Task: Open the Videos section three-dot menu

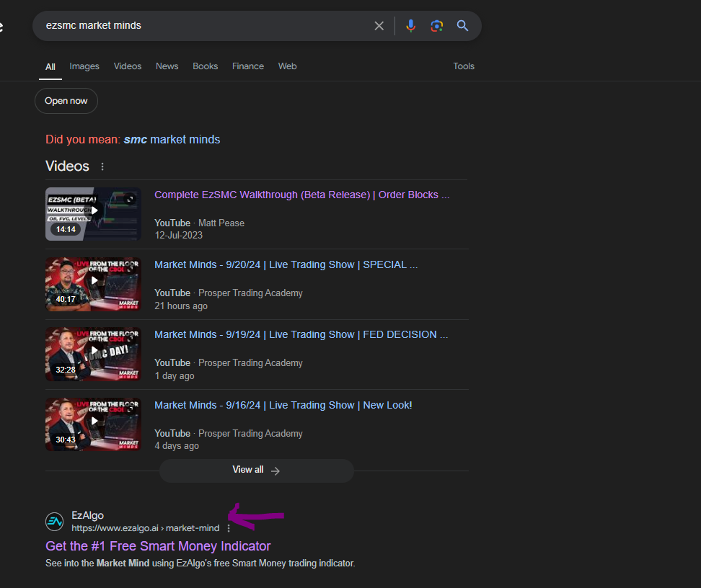Action: 102,166
